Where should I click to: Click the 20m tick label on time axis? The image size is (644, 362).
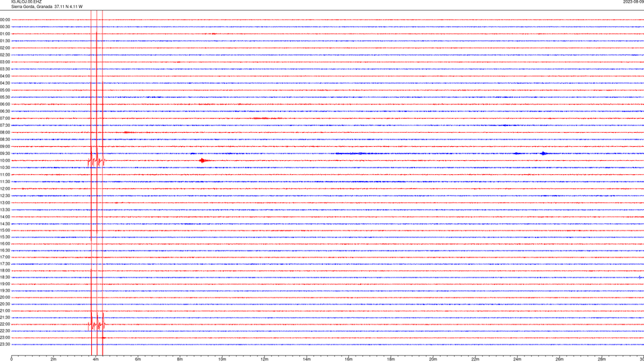[x=433, y=359]
